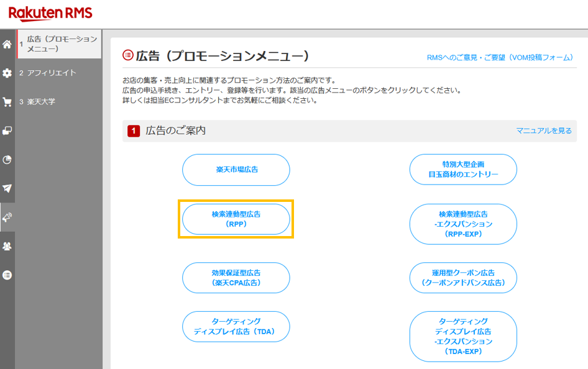Viewport: 588px width, 369px height.
Task: Open the マニュアルを見る link
Action: pos(544,130)
